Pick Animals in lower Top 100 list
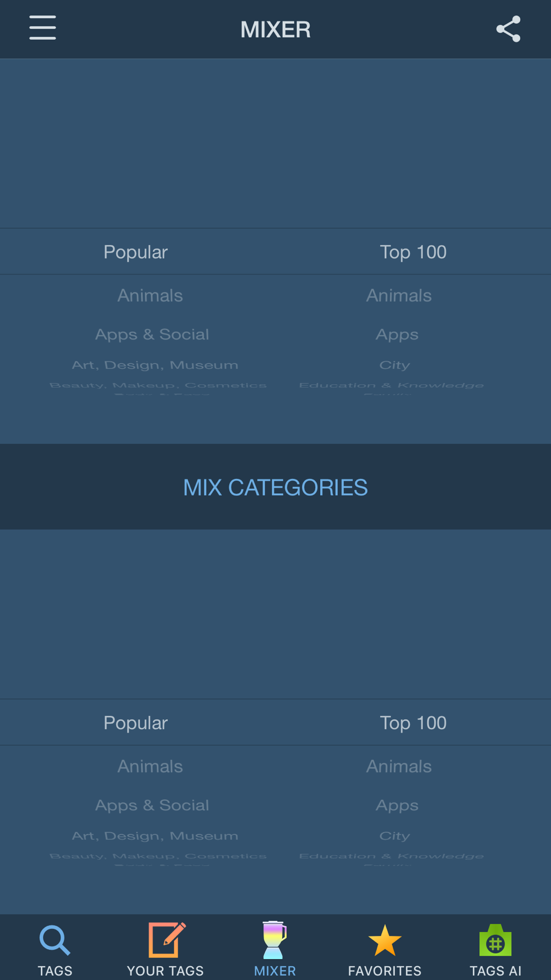The width and height of the screenshot is (551, 980). coord(399,766)
